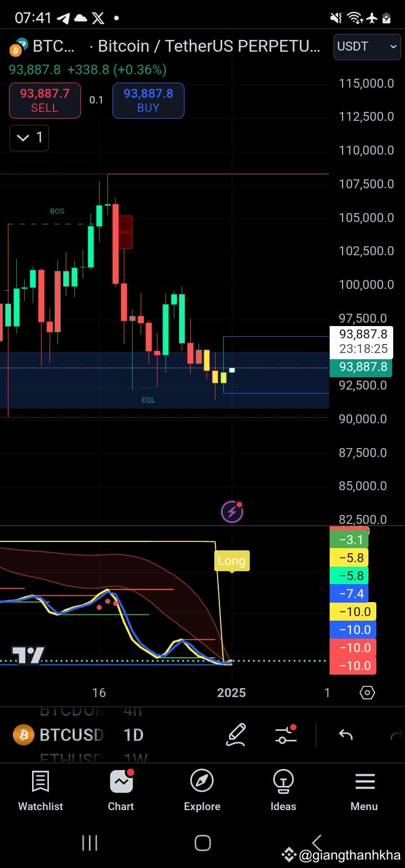Tap the Wi-Fi icon in status bar

(x=355, y=18)
